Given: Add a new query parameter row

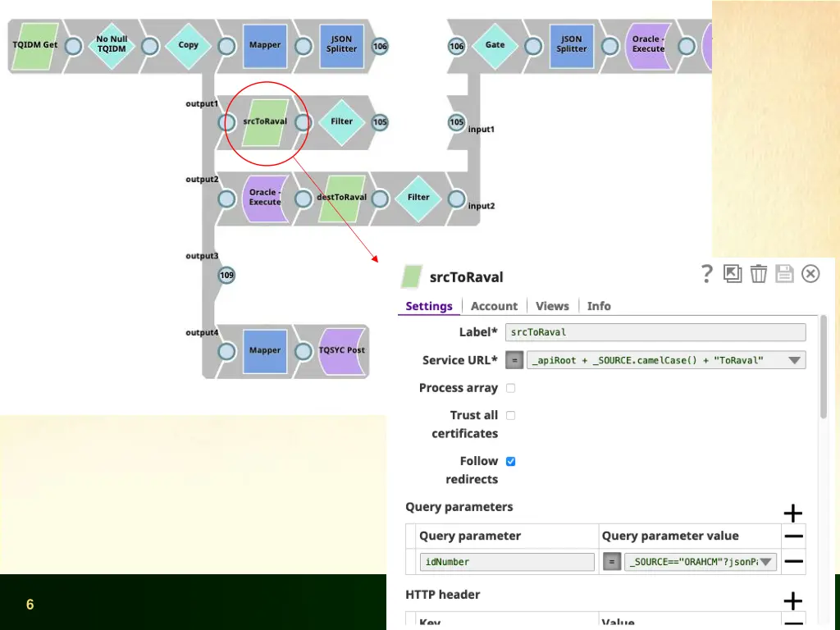Looking at the screenshot, I should pyautogui.click(x=792, y=514).
